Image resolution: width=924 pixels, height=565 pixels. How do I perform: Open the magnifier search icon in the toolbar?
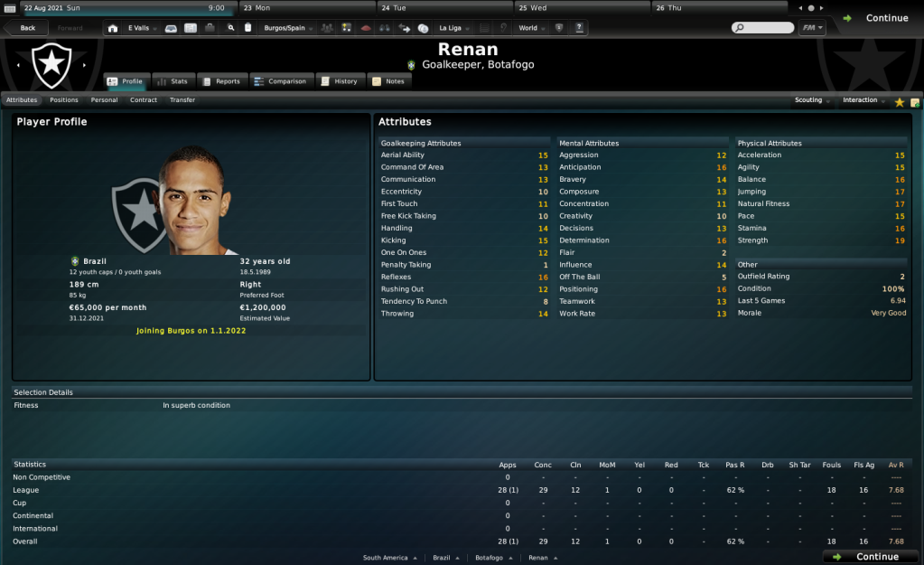(231, 28)
